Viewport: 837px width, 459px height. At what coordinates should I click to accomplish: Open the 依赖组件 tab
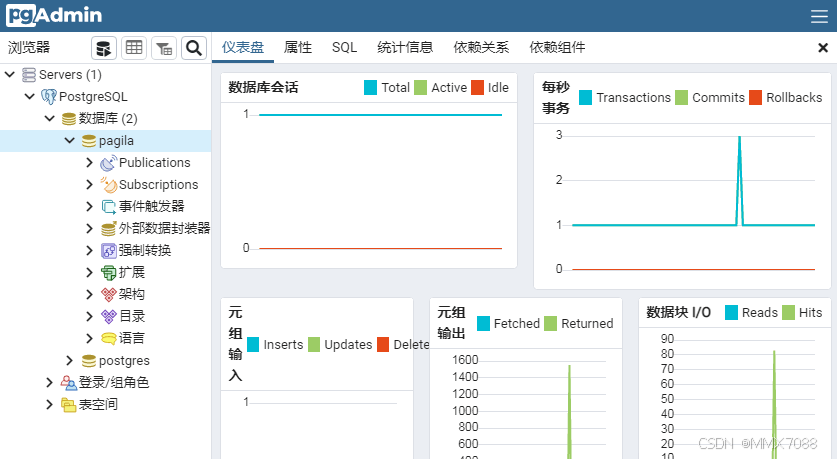pyautogui.click(x=557, y=48)
